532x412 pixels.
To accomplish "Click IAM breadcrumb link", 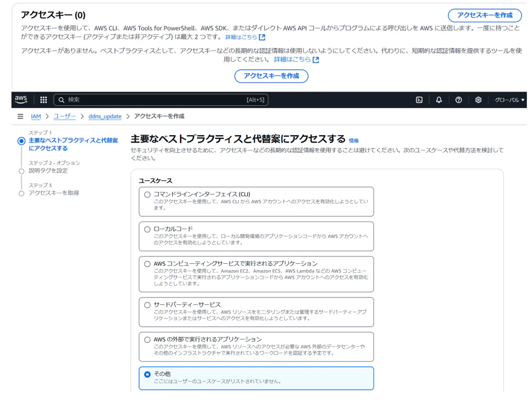I will point(36,116).
